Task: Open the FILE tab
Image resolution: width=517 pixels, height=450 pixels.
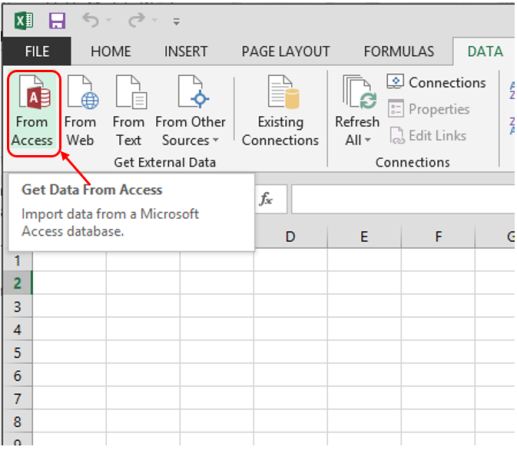Action: point(37,51)
